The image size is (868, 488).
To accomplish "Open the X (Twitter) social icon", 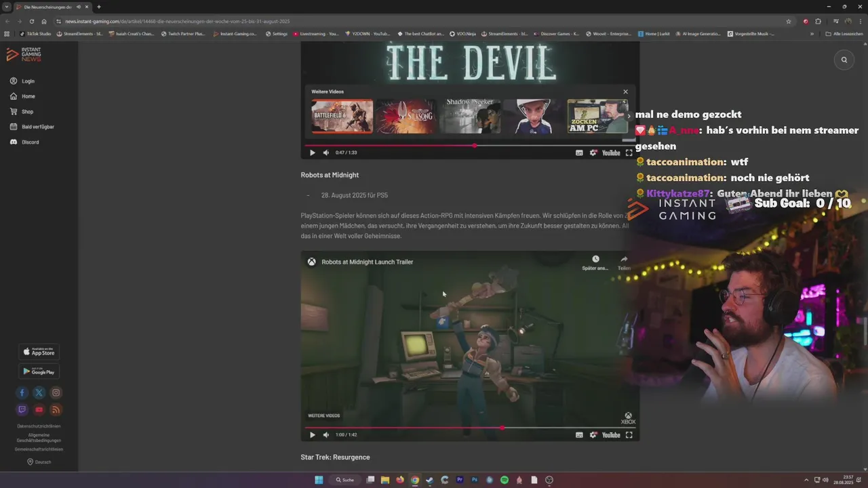I will [39, 392].
